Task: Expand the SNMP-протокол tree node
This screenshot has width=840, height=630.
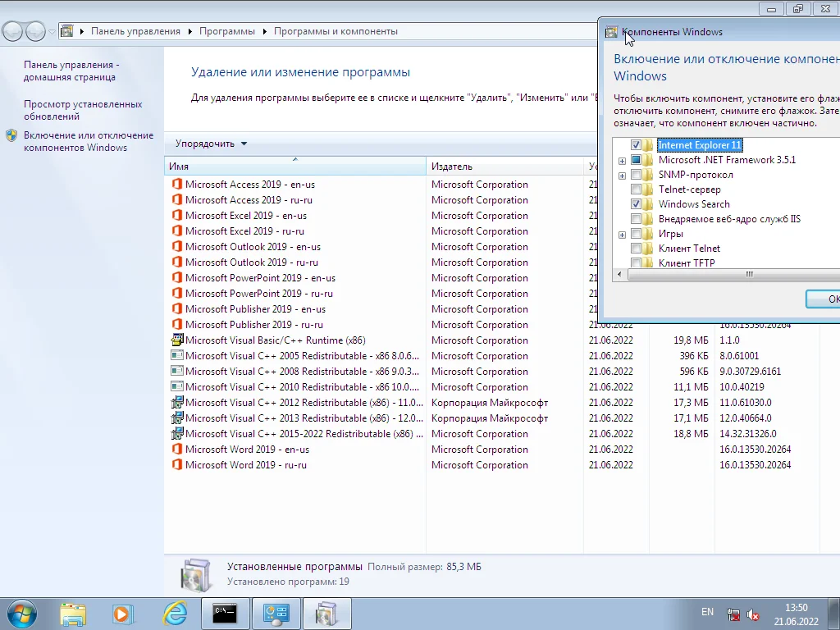Action: [x=622, y=176]
